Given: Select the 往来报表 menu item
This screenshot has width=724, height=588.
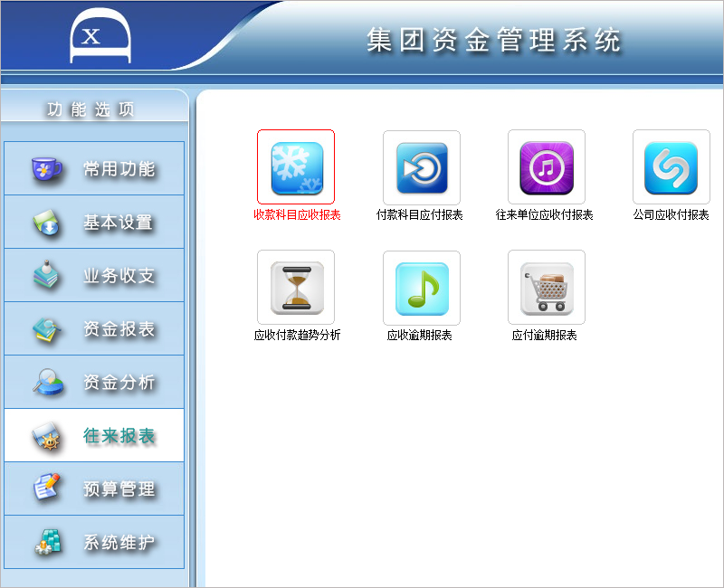Looking at the screenshot, I should click(x=94, y=435).
